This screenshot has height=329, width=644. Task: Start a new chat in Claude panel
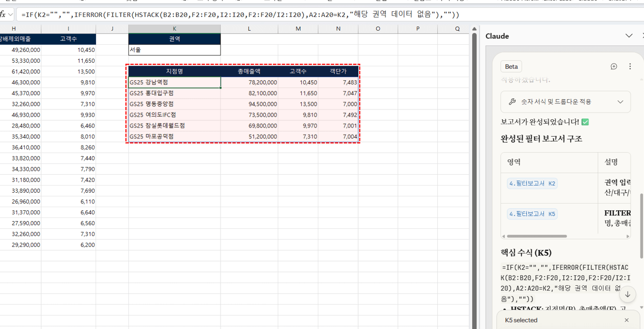(x=614, y=66)
